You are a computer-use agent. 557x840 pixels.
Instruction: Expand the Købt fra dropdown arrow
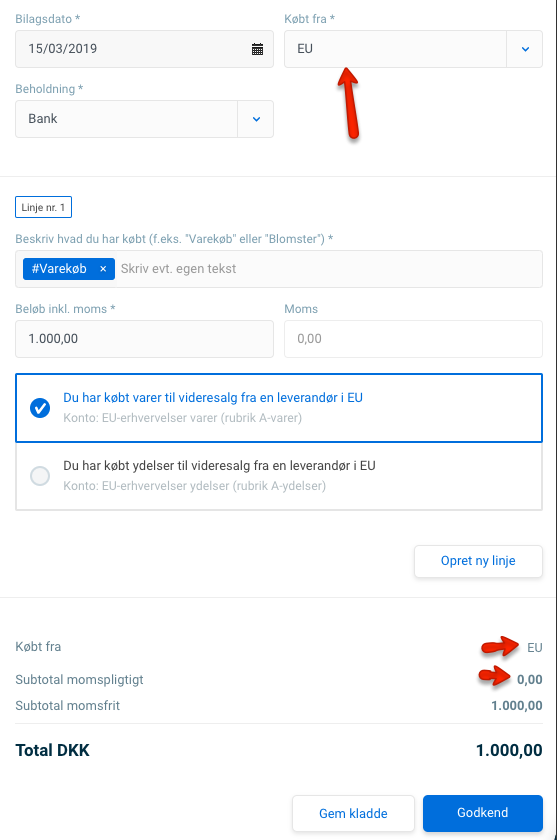[525, 49]
